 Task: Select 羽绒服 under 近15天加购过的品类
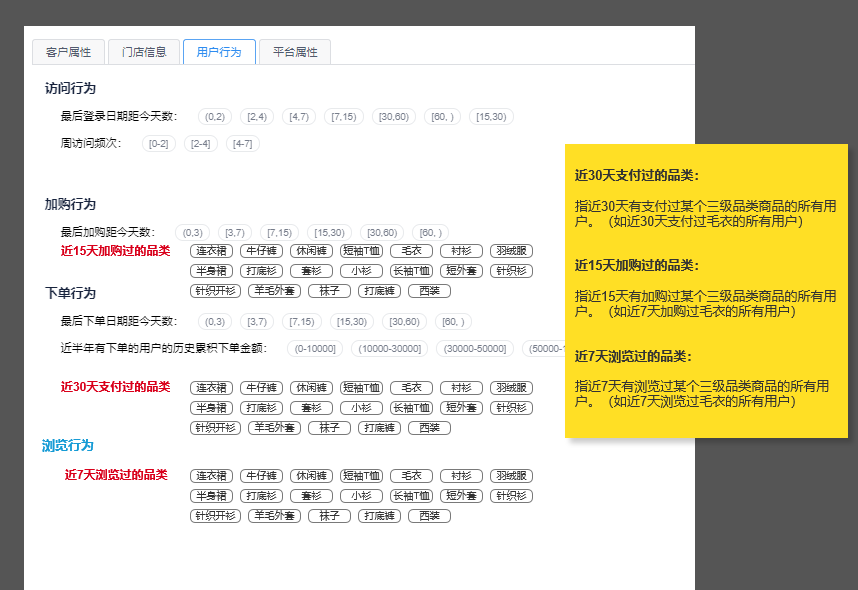point(512,251)
